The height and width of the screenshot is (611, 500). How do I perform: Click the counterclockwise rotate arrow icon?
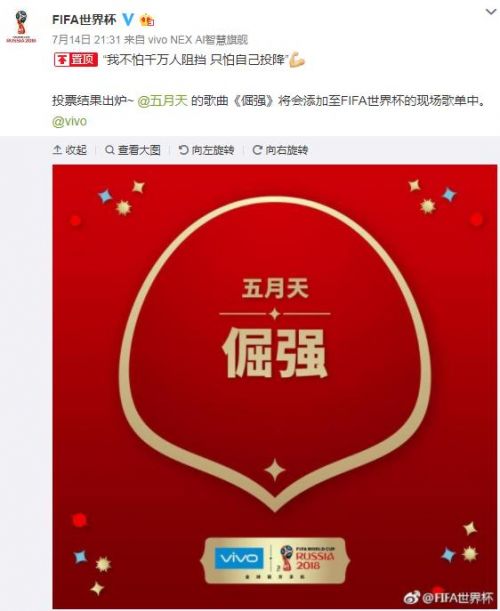[x=183, y=150]
